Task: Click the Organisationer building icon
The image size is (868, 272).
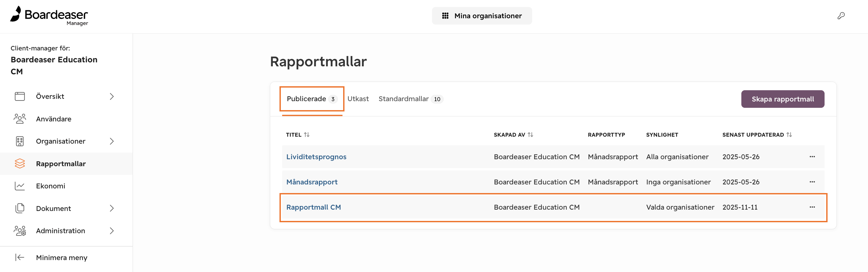Action: (20, 141)
